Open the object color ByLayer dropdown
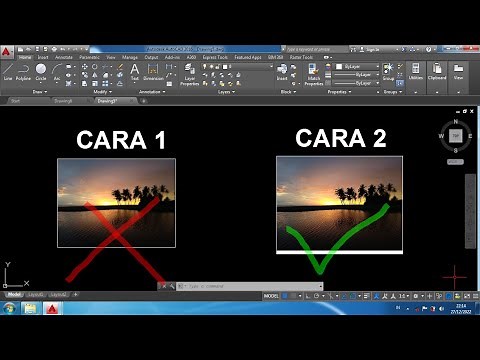The height and width of the screenshot is (360, 480). click(357, 67)
